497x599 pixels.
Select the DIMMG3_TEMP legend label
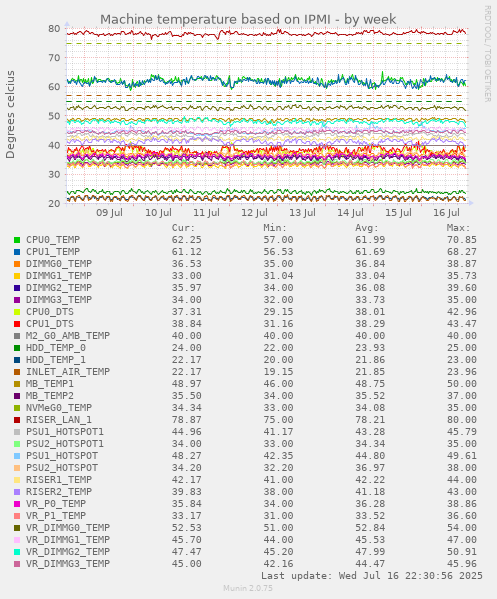tap(59, 300)
